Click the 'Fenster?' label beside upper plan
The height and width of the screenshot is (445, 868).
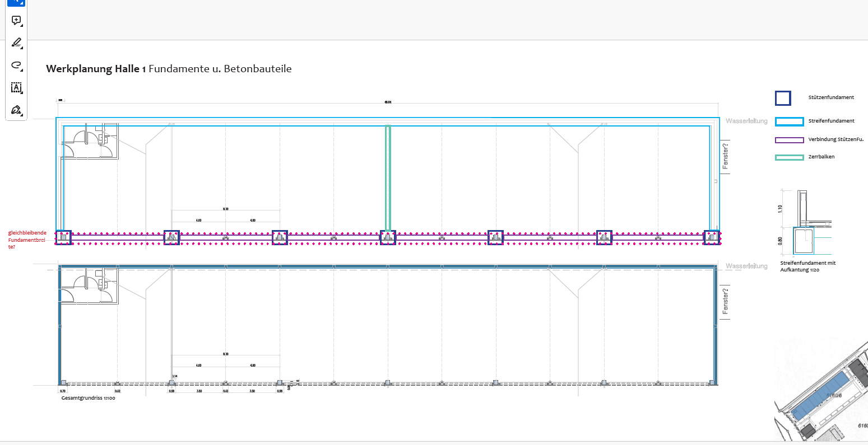(725, 156)
